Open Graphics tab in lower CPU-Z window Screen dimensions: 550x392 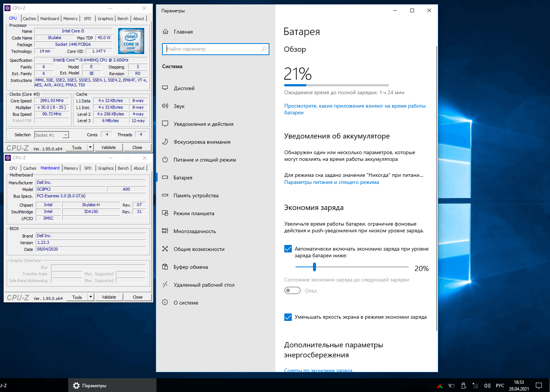[106, 168]
